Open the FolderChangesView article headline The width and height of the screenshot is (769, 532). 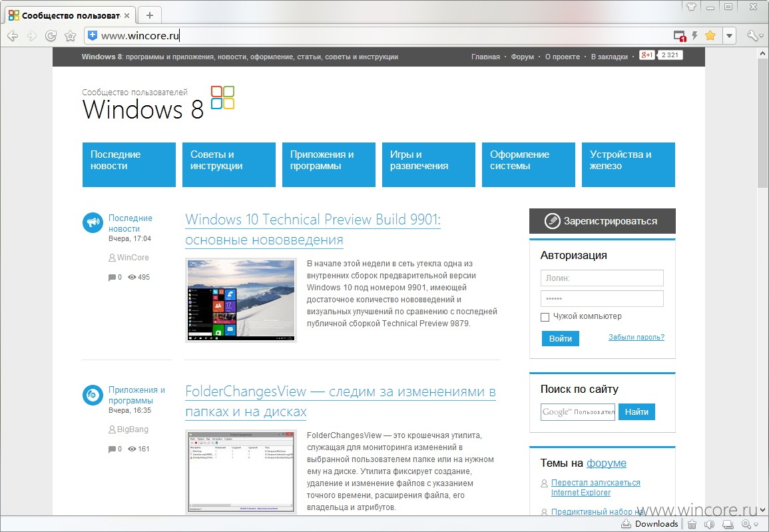click(x=340, y=401)
